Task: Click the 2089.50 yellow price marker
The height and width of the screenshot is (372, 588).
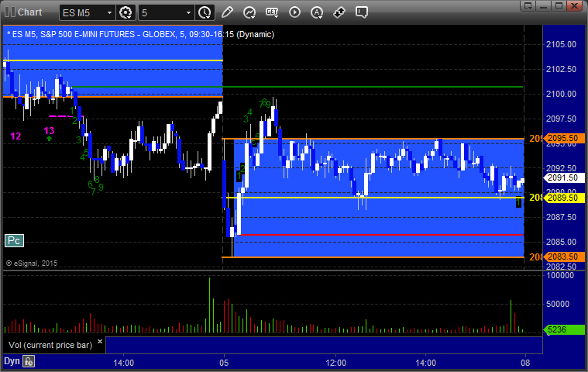Action: 565,198
